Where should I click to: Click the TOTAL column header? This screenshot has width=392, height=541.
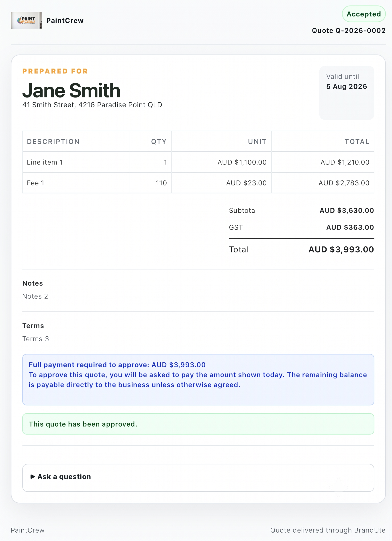[x=357, y=142]
